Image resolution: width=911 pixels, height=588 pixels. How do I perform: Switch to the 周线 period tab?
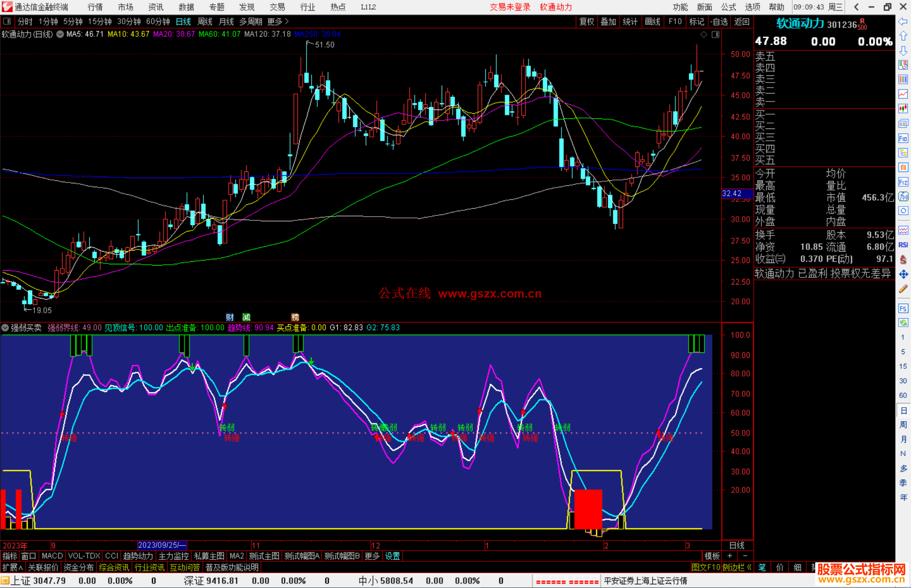click(x=205, y=21)
